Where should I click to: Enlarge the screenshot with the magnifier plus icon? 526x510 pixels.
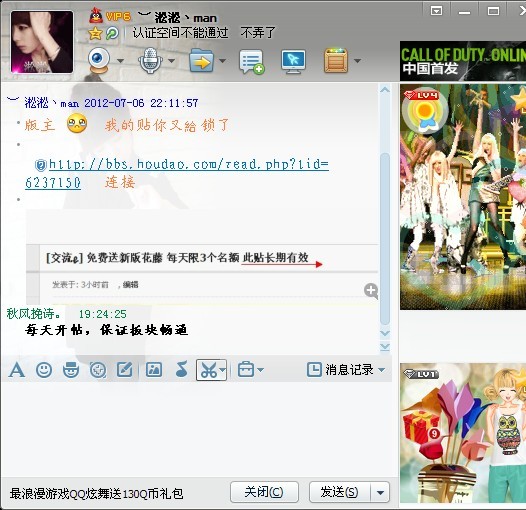(x=371, y=291)
